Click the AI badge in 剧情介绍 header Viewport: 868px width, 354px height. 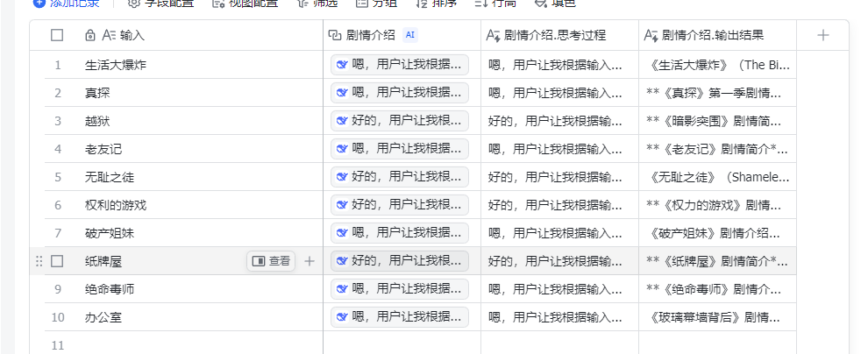click(410, 35)
